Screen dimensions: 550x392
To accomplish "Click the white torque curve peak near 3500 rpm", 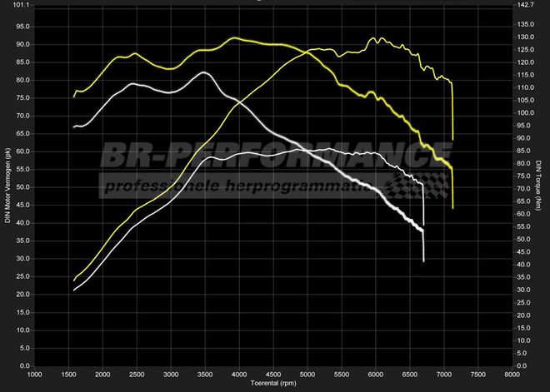I will coord(203,73).
